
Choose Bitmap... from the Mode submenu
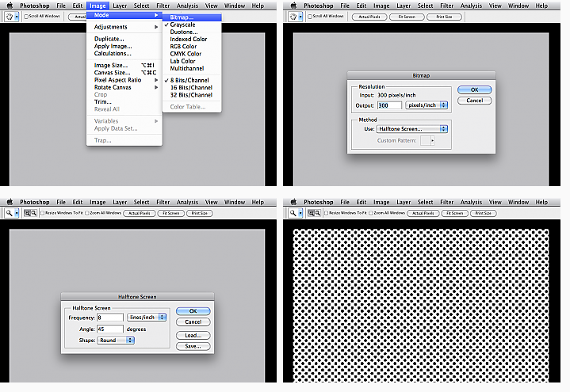192,17
